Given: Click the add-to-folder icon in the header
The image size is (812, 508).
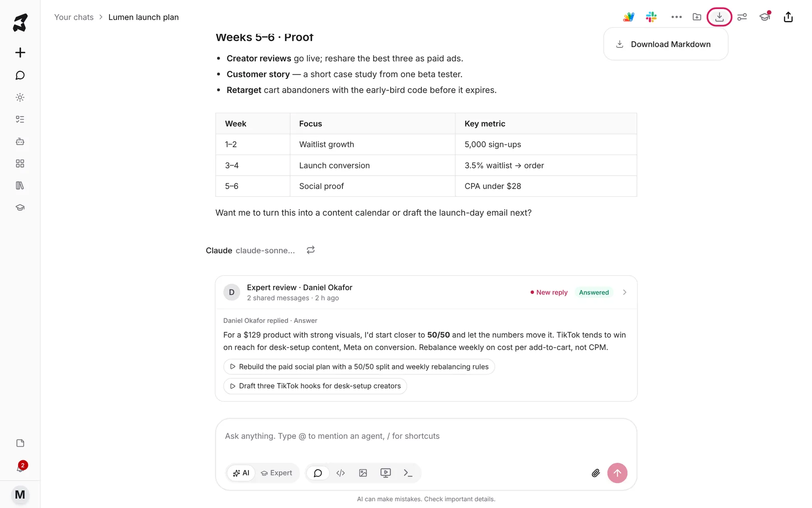Looking at the screenshot, I should (697, 17).
